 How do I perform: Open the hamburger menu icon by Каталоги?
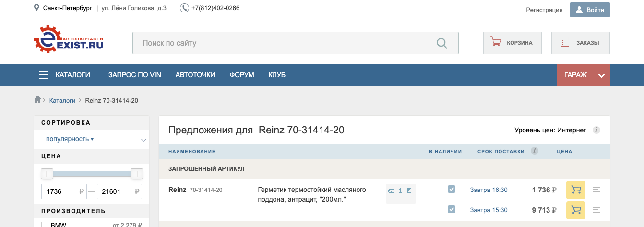(x=44, y=75)
